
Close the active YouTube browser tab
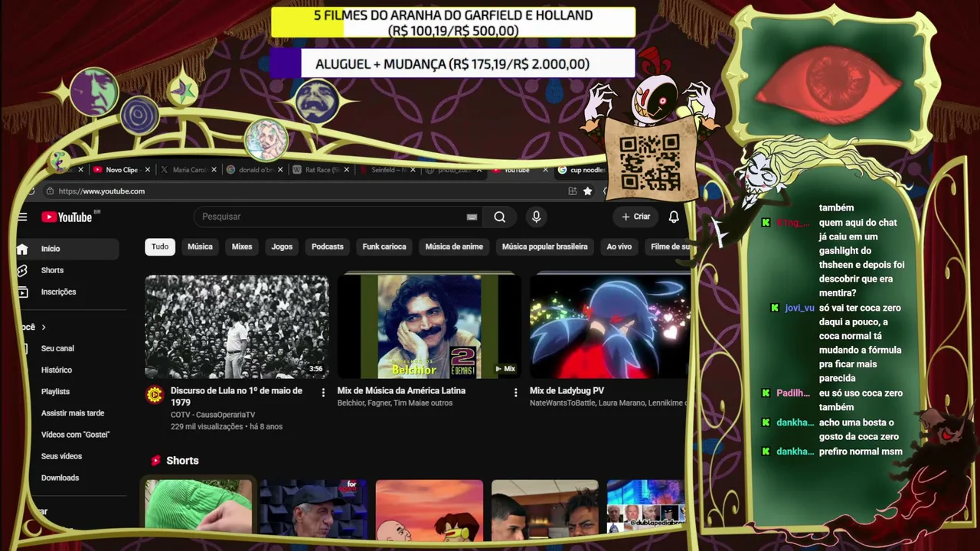point(546,170)
